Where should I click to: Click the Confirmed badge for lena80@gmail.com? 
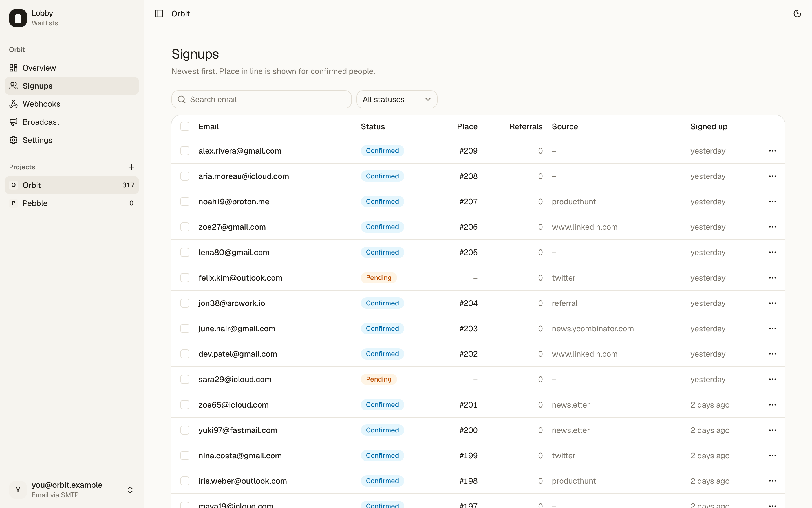pos(382,252)
